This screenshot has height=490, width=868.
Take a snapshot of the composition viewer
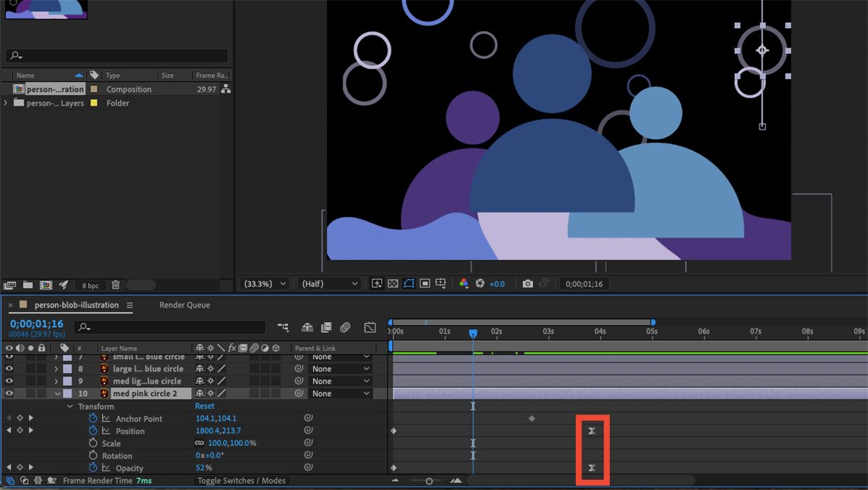tap(527, 284)
